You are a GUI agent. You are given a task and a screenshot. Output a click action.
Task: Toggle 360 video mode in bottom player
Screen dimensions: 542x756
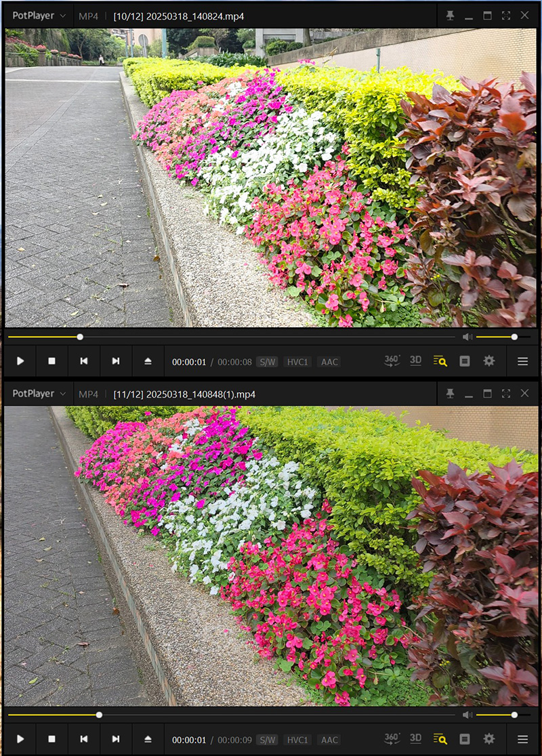coord(392,738)
